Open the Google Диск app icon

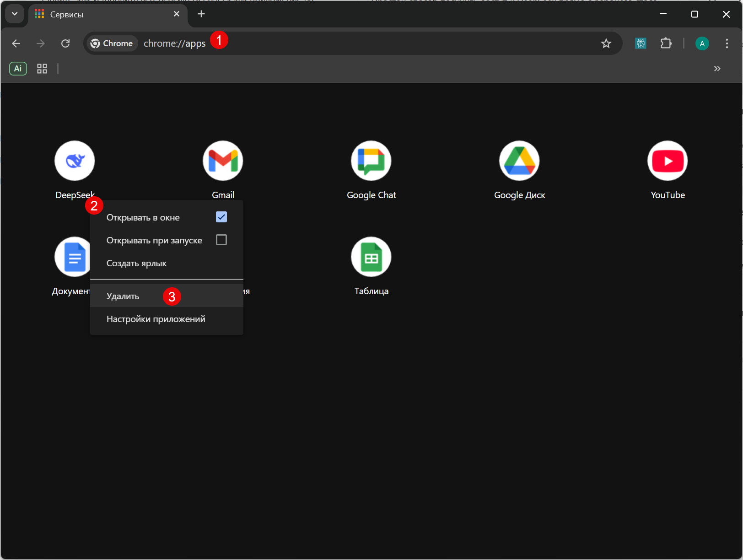click(519, 161)
